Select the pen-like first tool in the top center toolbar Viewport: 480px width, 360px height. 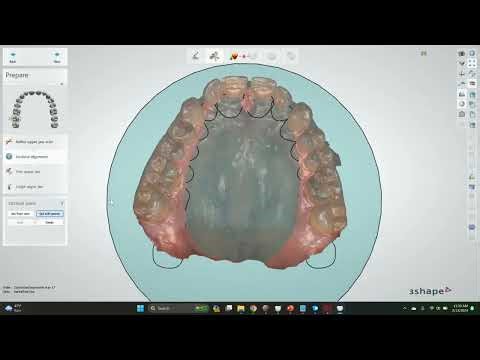point(196,56)
